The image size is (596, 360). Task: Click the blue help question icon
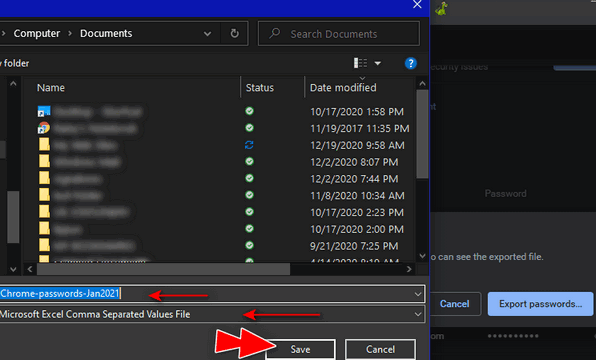pos(411,63)
